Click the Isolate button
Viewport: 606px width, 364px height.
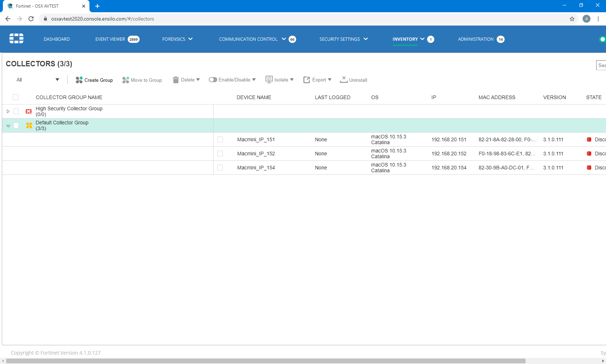(280, 80)
